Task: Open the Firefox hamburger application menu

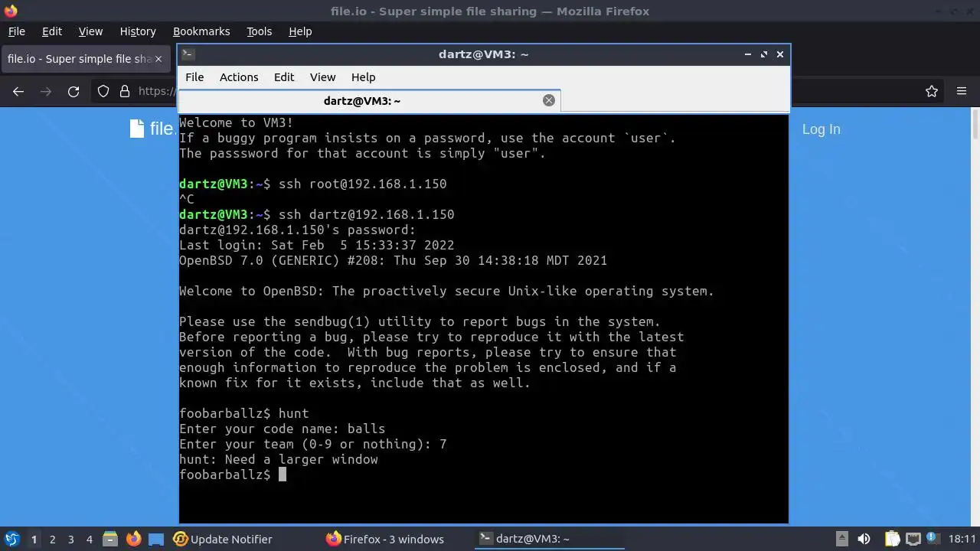Action: (962, 91)
